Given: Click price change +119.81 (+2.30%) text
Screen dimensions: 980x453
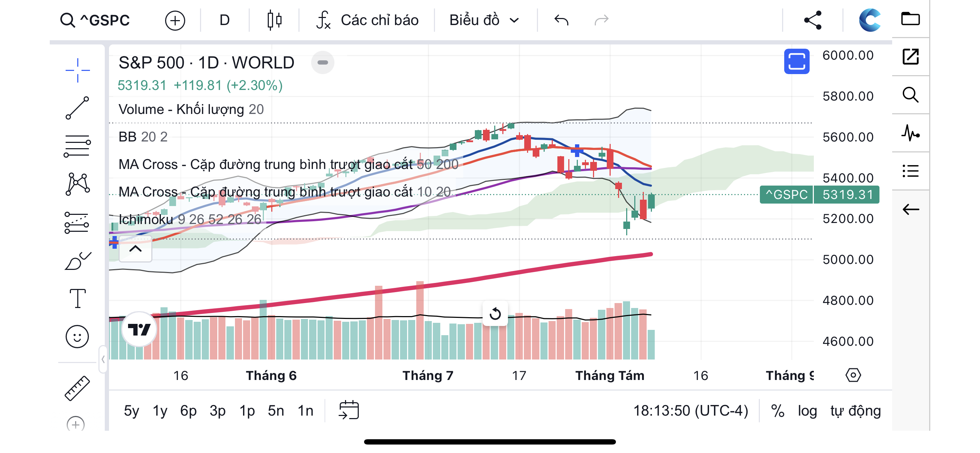Looking at the screenshot, I should click(228, 85).
